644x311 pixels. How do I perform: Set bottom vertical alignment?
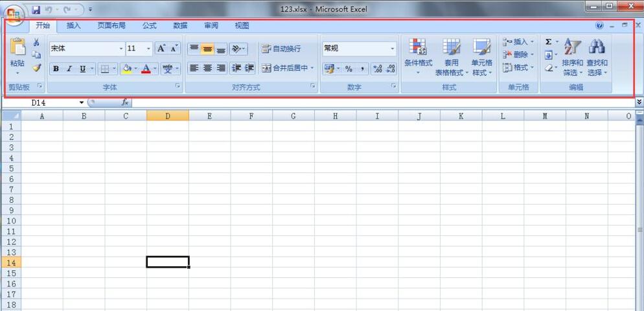point(221,49)
